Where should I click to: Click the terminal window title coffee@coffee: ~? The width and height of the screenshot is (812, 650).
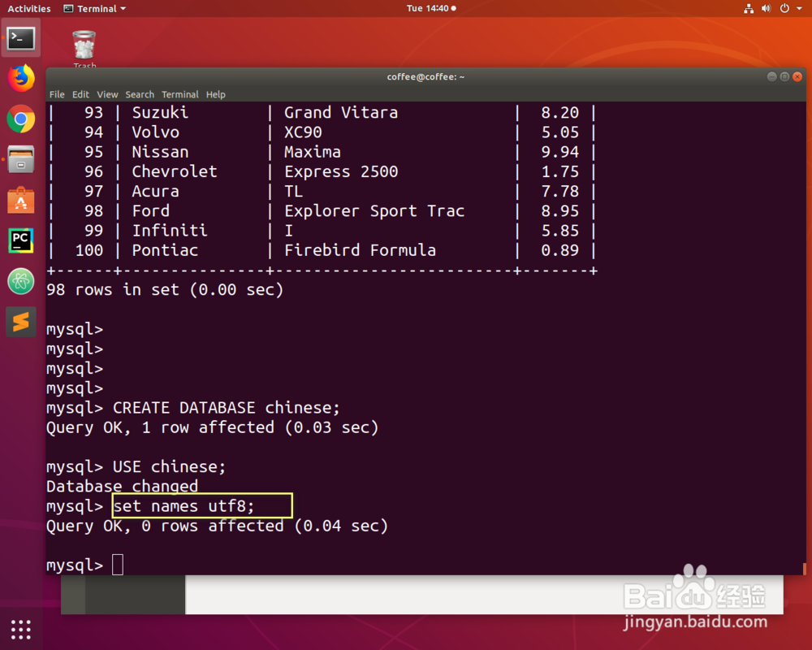(x=425, y=76)
